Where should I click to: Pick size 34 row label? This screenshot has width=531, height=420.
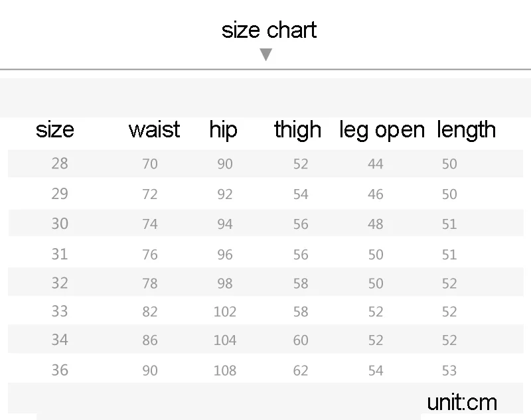coord(60,340)
